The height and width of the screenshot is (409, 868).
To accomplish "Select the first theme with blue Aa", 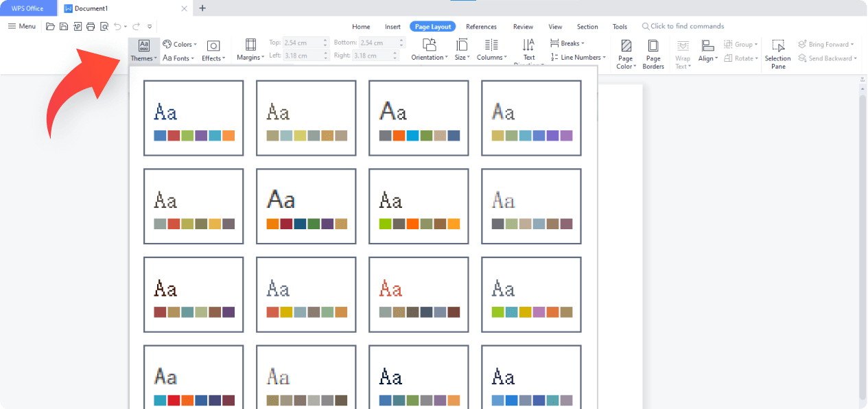I will (x=193, y=118).
